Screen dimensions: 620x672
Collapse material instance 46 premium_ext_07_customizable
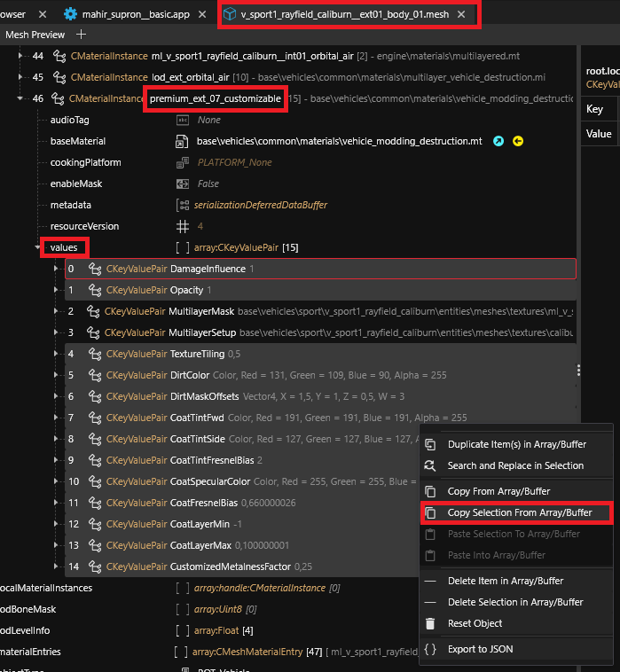(x=21, y=98)
